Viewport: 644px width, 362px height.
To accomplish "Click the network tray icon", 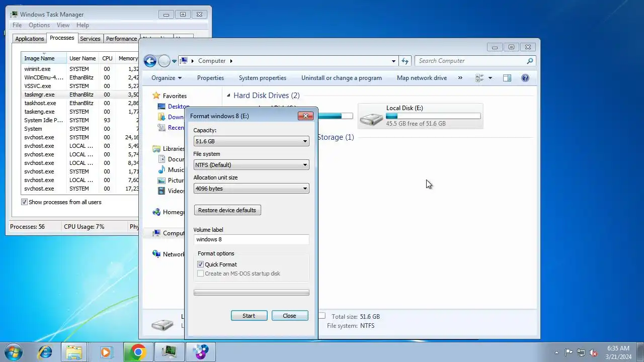I will (581, 352).
